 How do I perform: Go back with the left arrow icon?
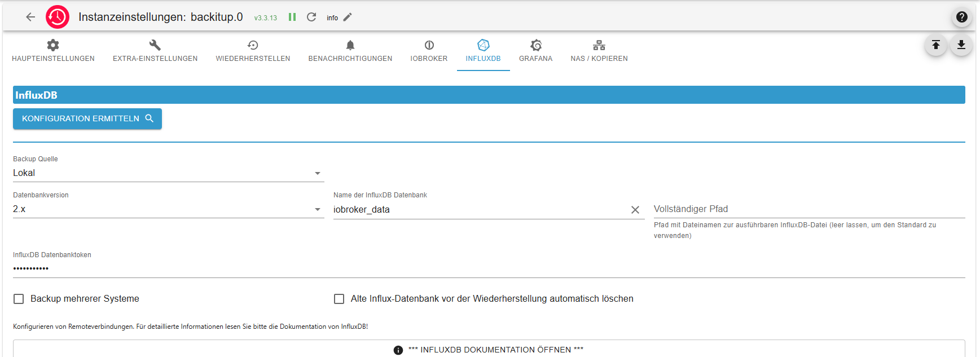tap(30, 17)
